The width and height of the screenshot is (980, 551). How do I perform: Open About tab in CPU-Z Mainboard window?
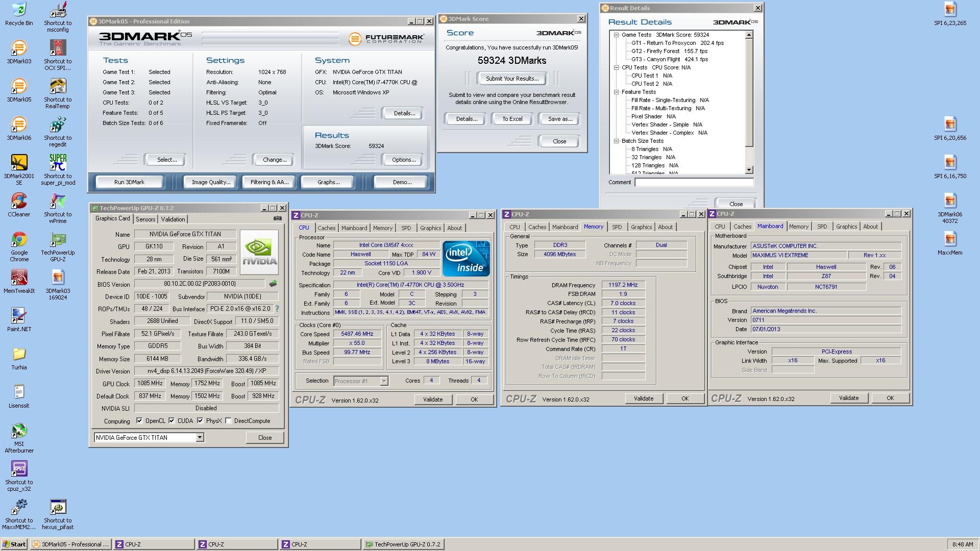[870, 227]
